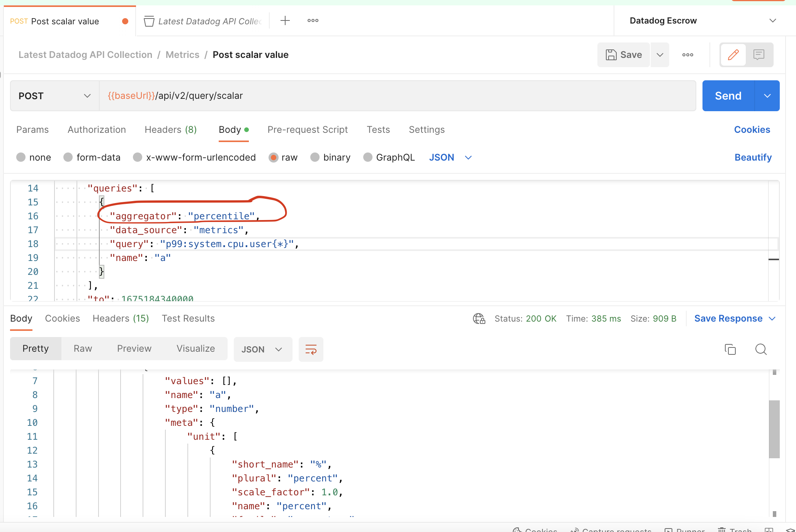Viewport: 796px width, 532px height.
Task: Click the request URL input field
Action: (397, 96)
